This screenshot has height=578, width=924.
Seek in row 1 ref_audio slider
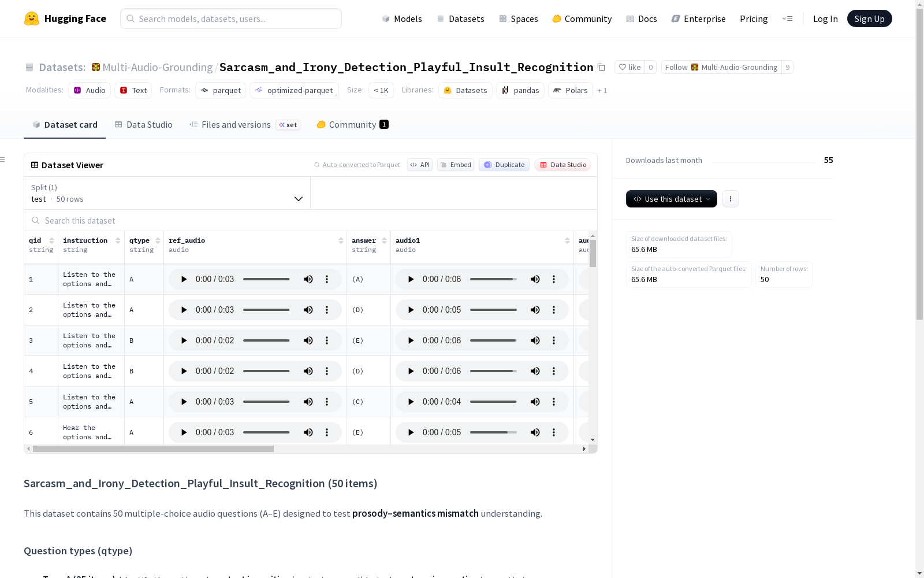coord(266,279)
